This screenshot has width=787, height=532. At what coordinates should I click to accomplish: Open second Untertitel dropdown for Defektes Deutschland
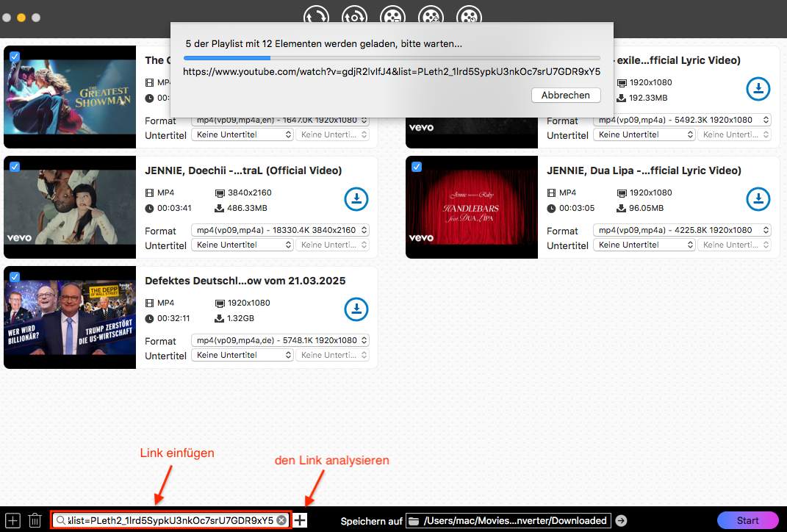(x=333, y=355)
